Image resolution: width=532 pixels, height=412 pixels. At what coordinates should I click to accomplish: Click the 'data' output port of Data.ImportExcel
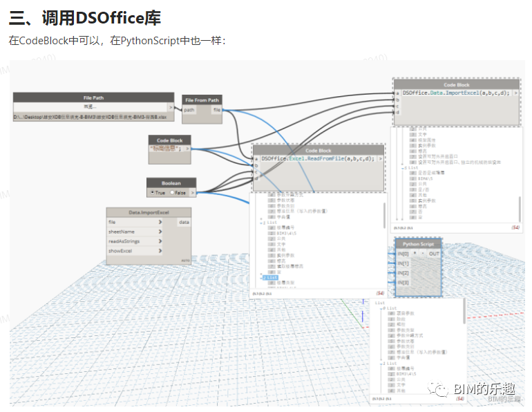coord(184,223)
